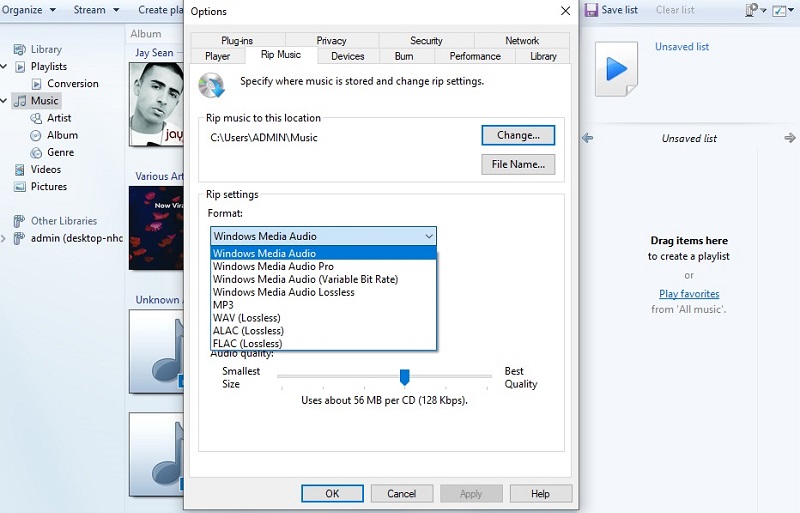Click the Other Libraries icon
The width and height of the screenshot is (800, 513).
pyautogui.click(x=19, y=221)
